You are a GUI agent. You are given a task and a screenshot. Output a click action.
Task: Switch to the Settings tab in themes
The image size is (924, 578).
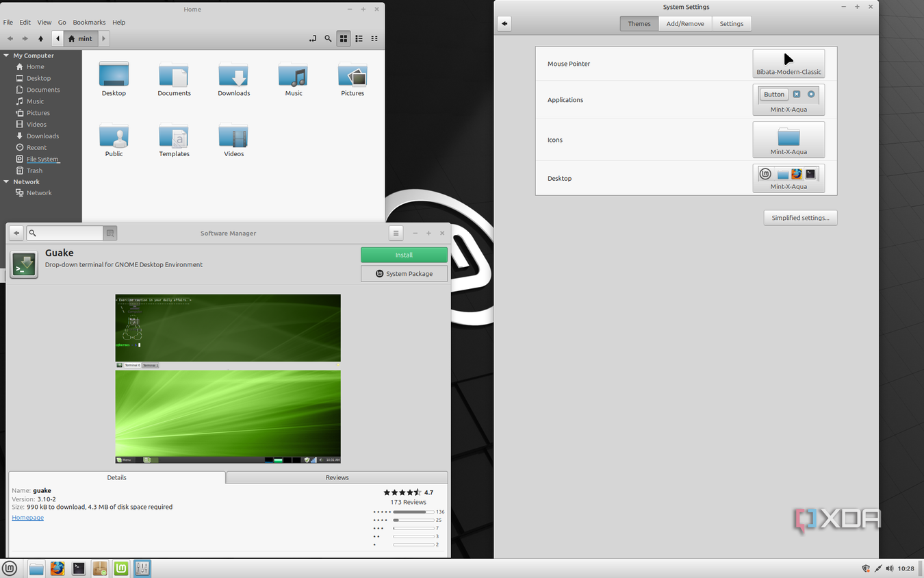(731, 23)
